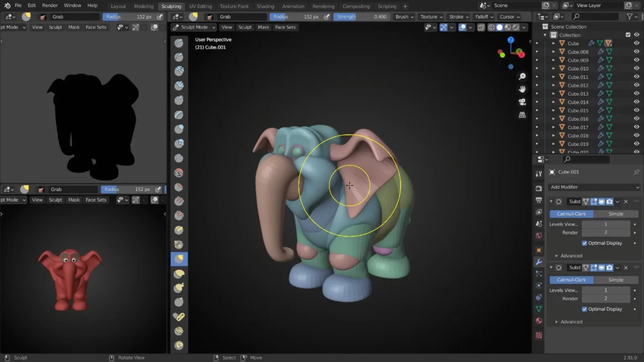The height and width of the screenshot is (362, 644).
Task: Click the search field above the properties panel
Action: tap(586, 159)
